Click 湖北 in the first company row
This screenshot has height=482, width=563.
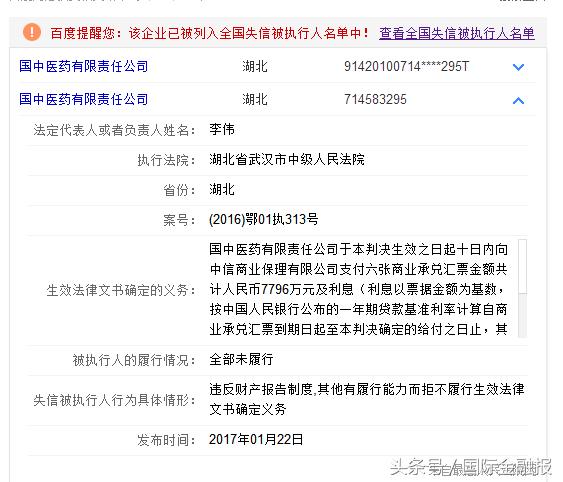[255, 66]
